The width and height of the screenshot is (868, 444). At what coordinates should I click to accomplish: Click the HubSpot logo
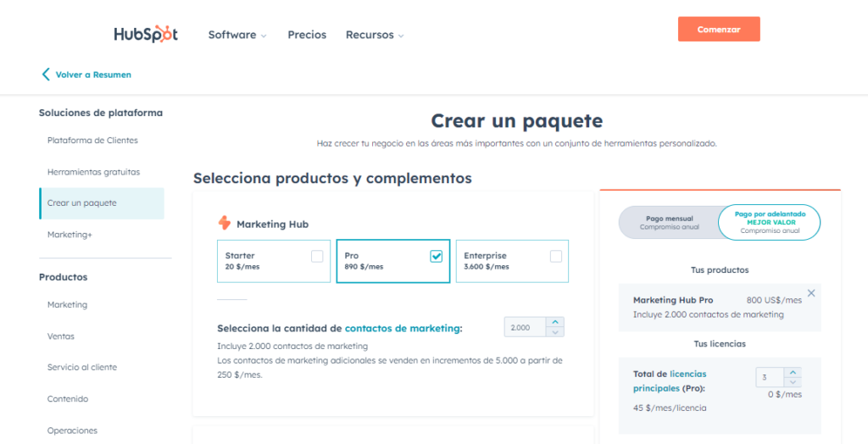(x=146, y=35)
